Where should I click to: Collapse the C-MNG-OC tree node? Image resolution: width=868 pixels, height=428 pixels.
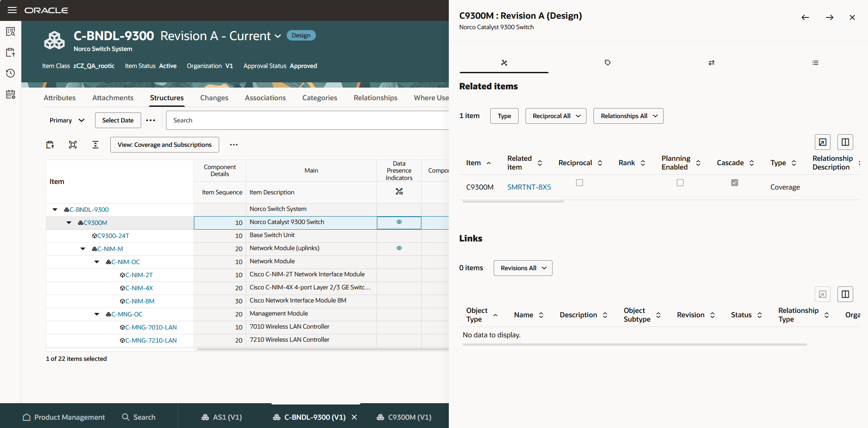point(97,314)
